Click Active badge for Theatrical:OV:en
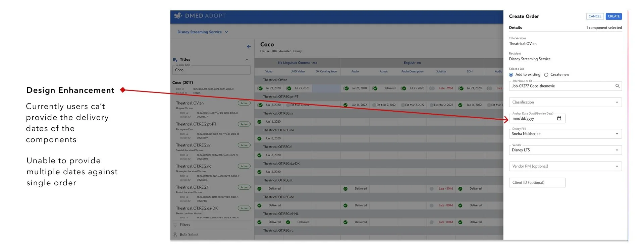Image resolution: width=644 pixels, height=246 pixels. [244, 103]
